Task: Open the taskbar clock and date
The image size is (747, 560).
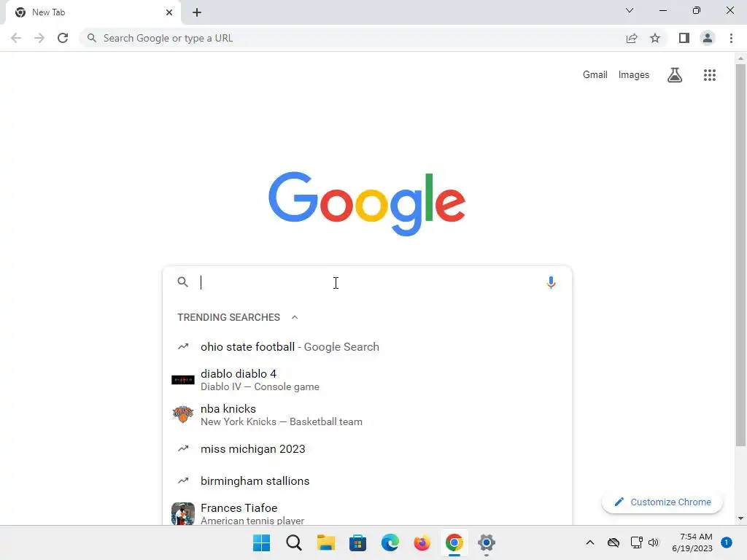Action: (x=692, y=542)
